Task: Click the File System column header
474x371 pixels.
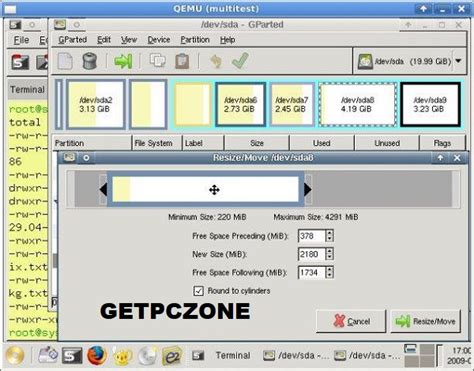Action: 157,143
